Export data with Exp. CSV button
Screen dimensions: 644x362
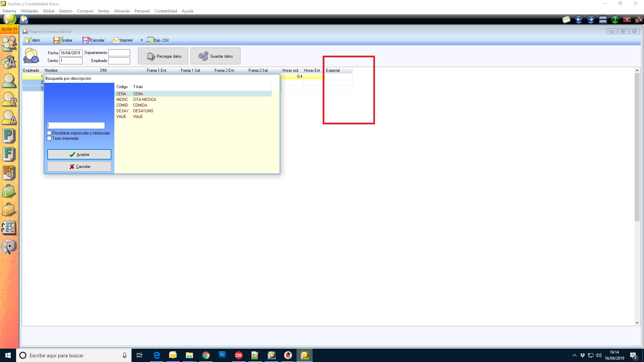click(x=158, y=40)
